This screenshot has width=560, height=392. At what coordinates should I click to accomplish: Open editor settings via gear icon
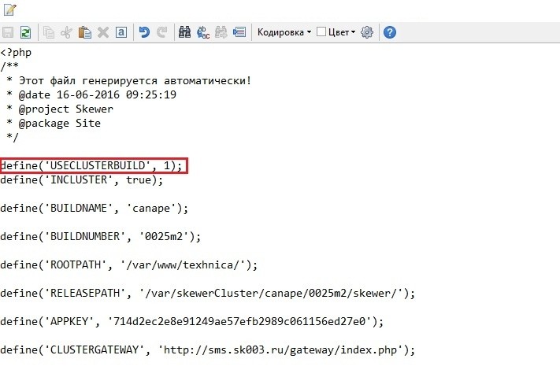pyautogui.click(x=367, y=32)
